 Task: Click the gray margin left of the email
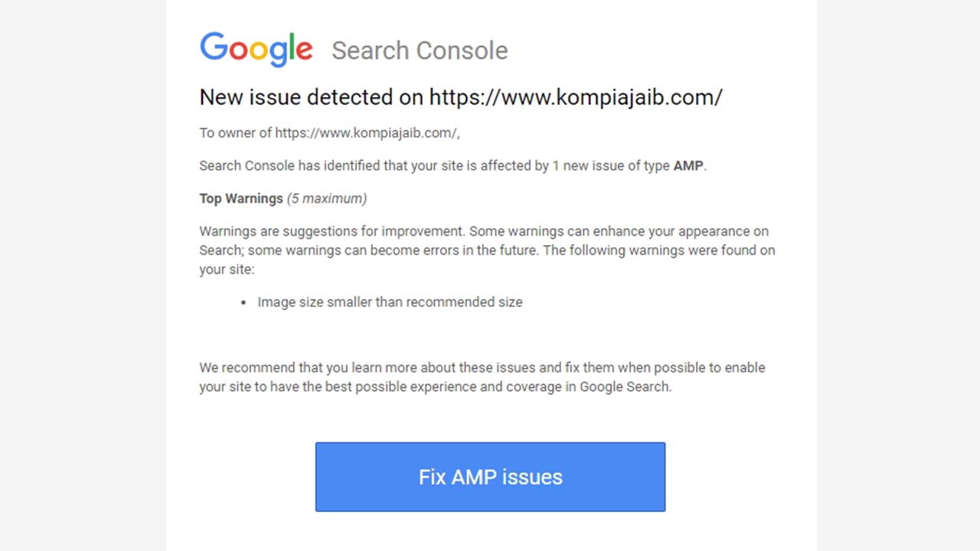click(x=83, y=275)
